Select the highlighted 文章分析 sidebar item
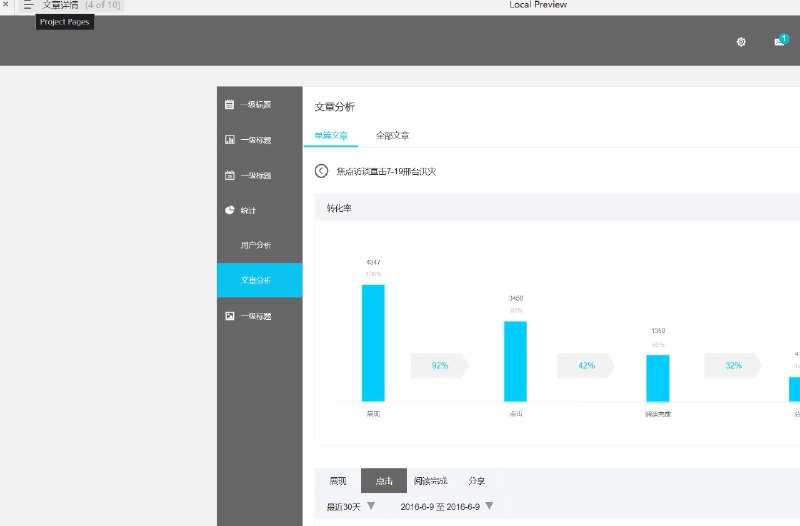 260,280
